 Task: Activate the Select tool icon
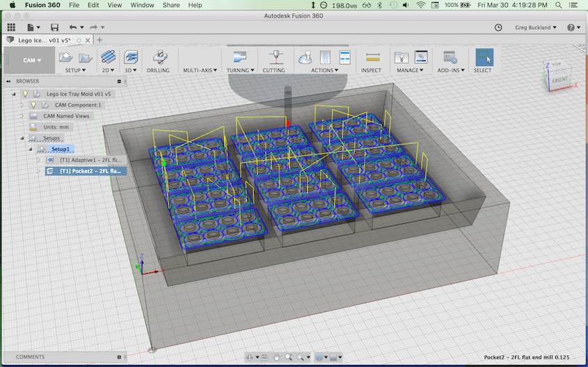[484, 57]
